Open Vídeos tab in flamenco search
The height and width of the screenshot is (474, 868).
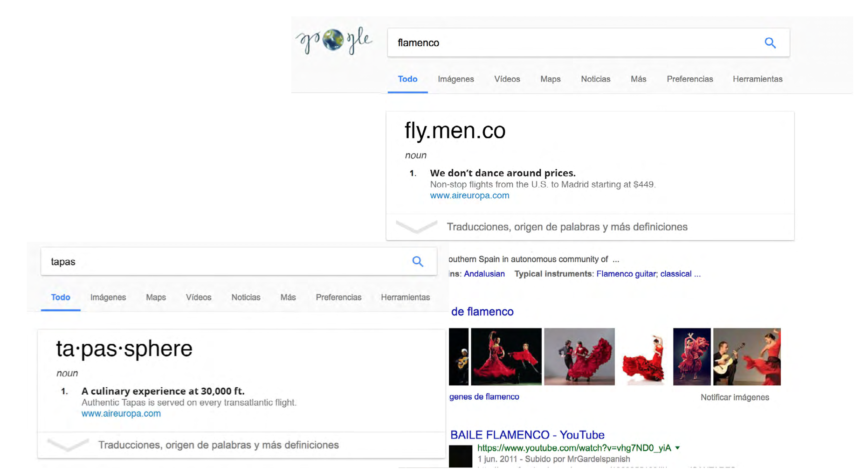click(507, 79)
